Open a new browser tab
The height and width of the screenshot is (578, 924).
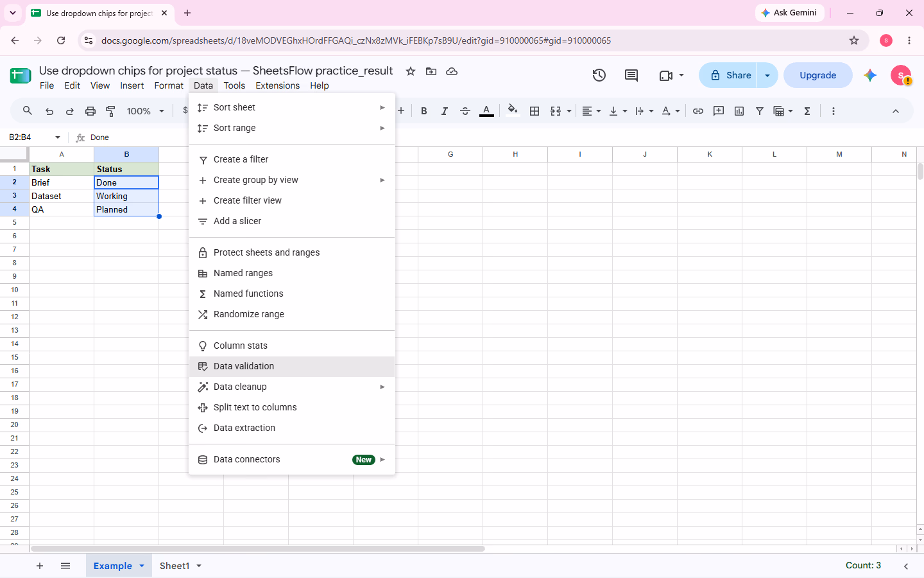pos(187,13)
